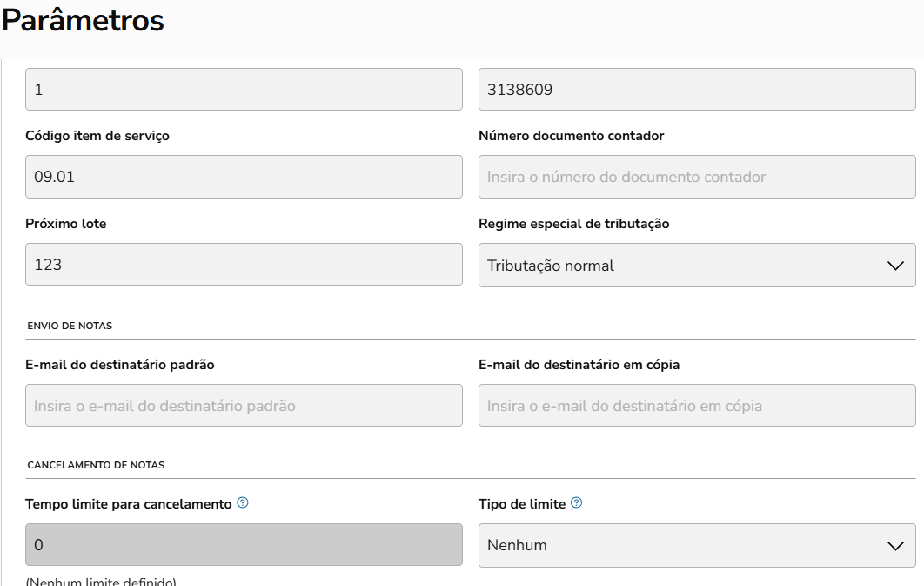Focus the E-mail do destinatário em cópia field
924x586 pixels.
[696, 406]
